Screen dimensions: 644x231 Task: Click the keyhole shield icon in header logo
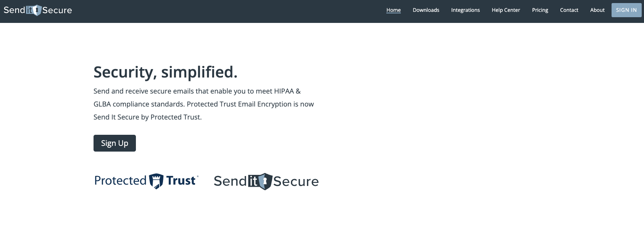click(x=37, y=10)
